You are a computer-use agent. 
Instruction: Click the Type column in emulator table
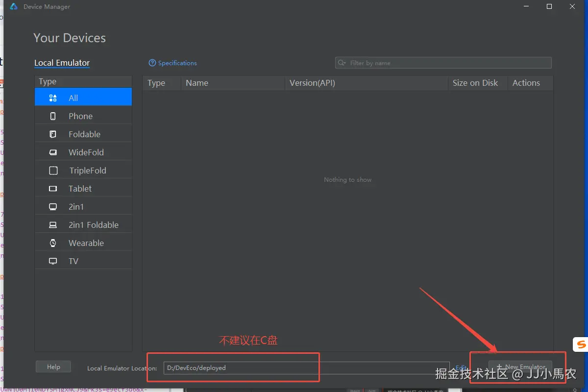162,83
